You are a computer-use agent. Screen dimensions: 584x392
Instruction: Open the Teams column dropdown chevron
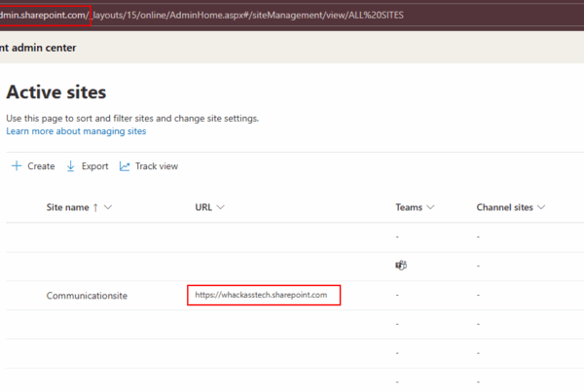(430, 207)
